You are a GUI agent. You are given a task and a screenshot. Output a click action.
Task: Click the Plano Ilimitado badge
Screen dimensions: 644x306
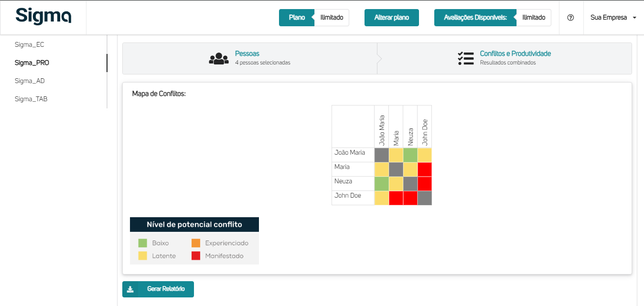coord(314,18)
